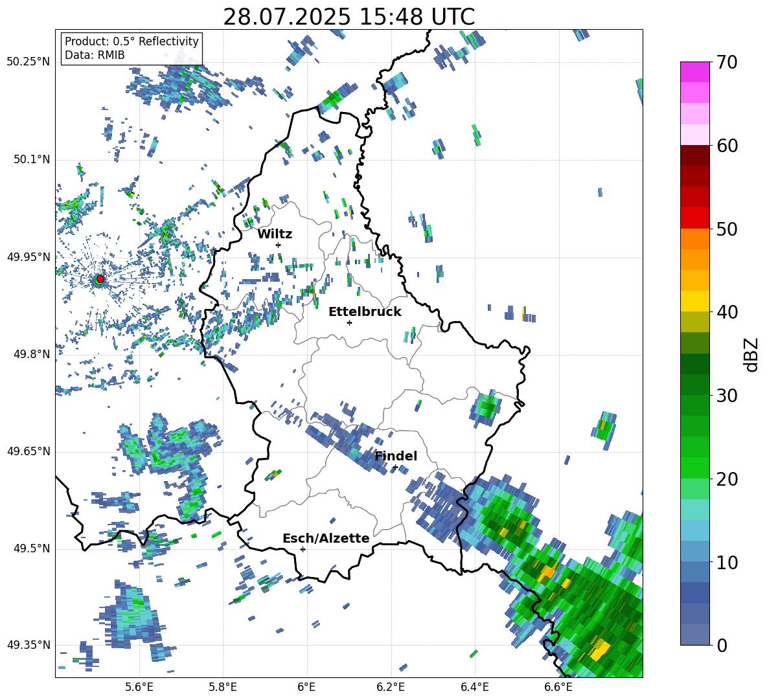This screenshot has width=767, height=700.
Task: Click the colorbar 50 tick label
Action: tap(727, 229)
